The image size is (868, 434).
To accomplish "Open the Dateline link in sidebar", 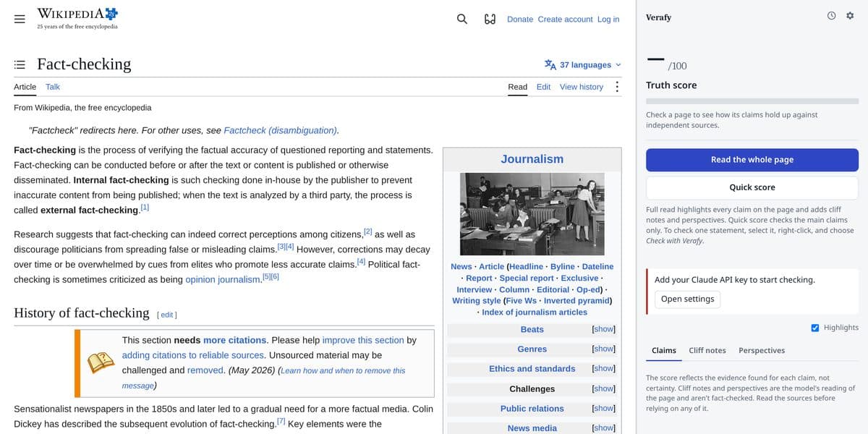I will (597, 266).
